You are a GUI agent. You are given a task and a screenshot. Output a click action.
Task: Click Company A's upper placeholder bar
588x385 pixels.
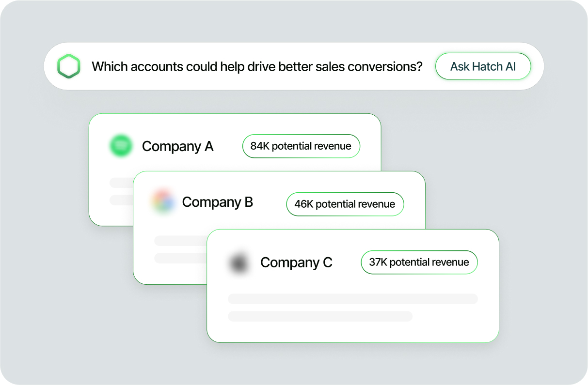tap(122, 183)
